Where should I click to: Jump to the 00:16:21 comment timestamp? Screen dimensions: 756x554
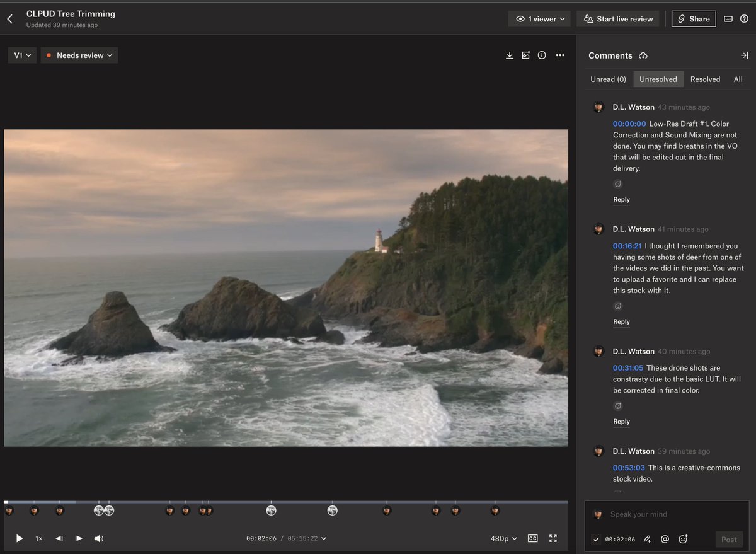click(627, 246)
